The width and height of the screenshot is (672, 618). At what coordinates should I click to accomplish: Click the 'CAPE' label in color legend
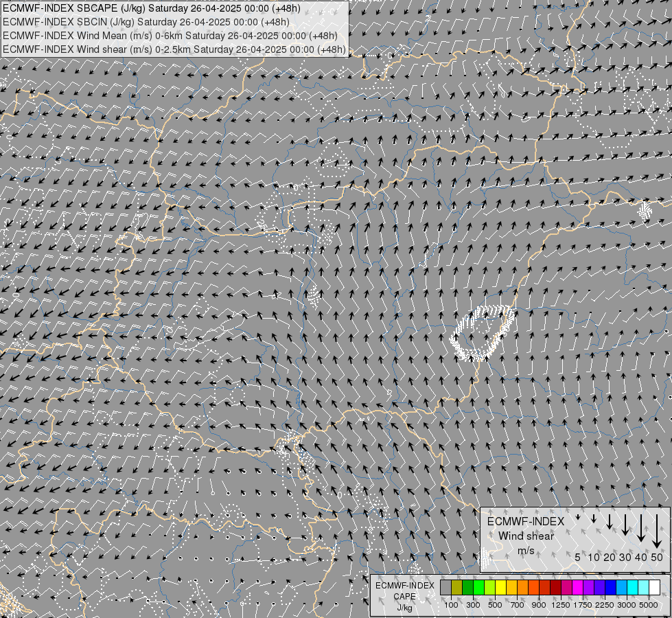tap(404, 597)
